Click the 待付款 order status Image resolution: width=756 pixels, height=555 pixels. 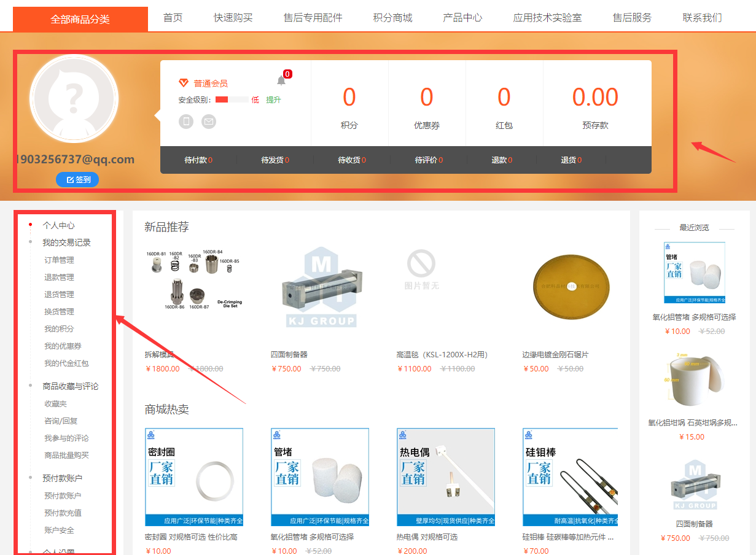point(198,160)
